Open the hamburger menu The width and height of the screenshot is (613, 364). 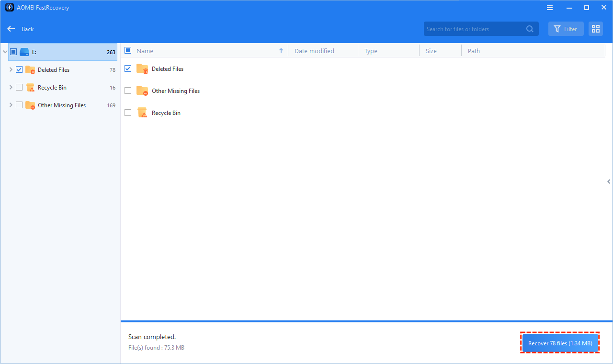coord(549,7)
